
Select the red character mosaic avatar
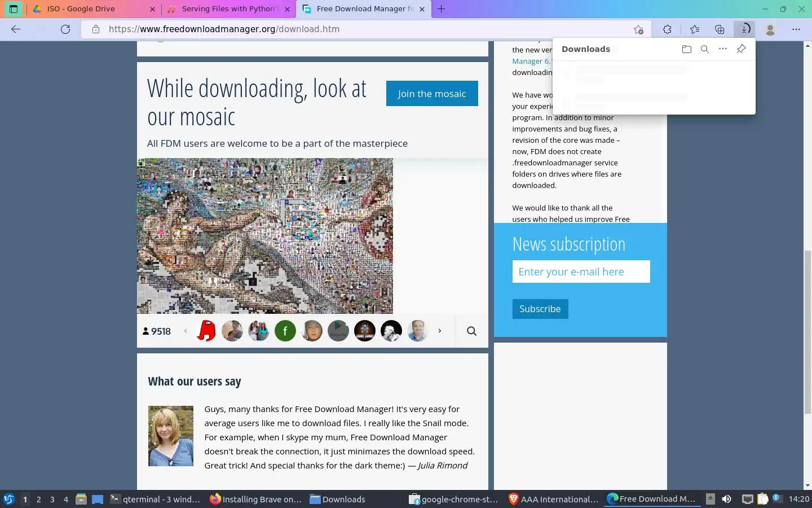pos(206,331)
